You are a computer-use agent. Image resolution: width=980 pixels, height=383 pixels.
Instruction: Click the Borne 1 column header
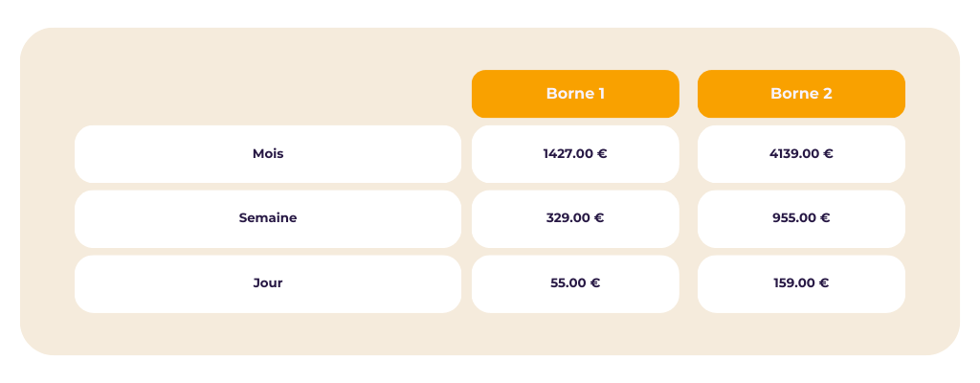pos(575,94)
